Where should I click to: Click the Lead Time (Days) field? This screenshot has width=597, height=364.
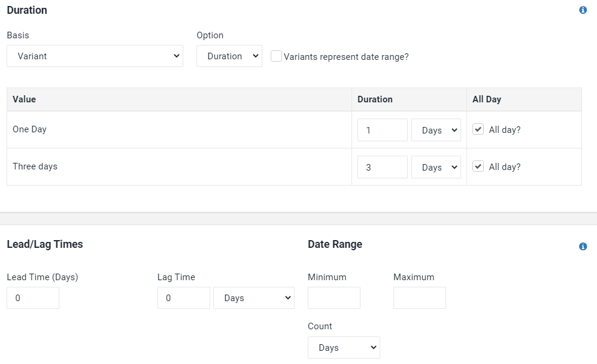(x=33, y=298)
